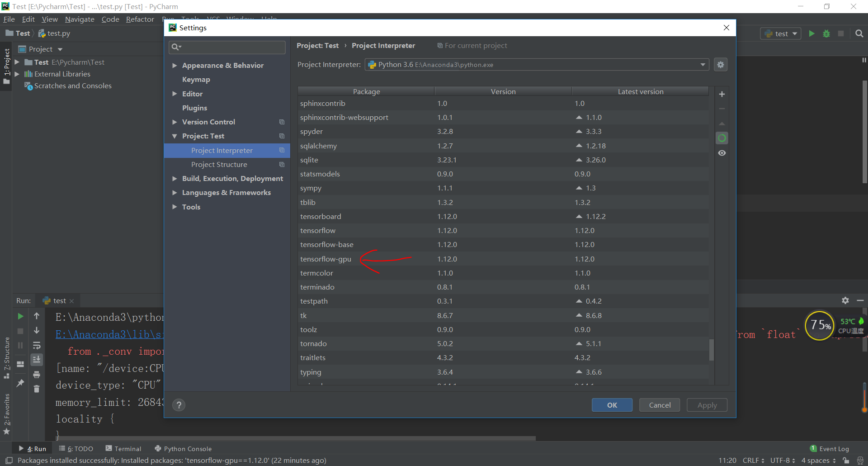Viewport: 868px width, 466px height.
Task: Click the Apply button
Action: 707,405
